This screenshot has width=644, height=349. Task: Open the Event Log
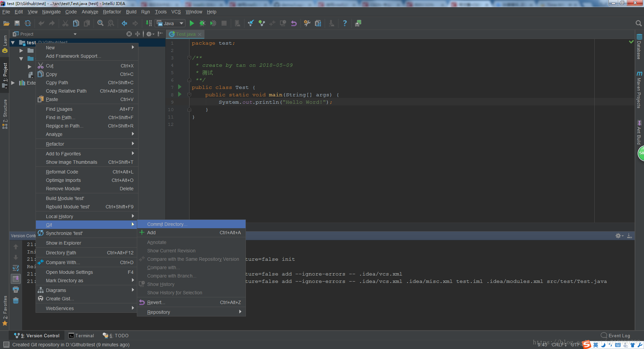point(615,336)
